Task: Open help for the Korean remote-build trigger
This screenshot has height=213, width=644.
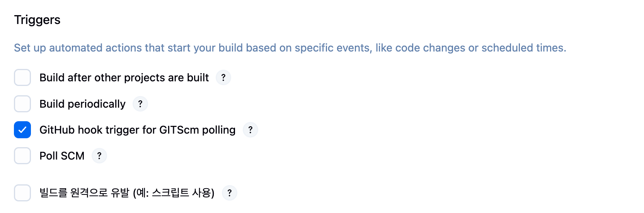Action: tap(230, 193)
